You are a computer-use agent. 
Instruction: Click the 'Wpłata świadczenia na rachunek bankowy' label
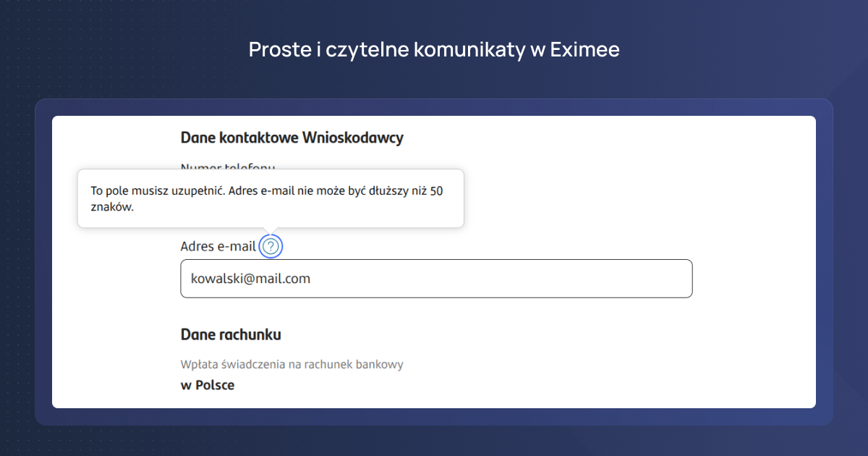pos(292,364)
